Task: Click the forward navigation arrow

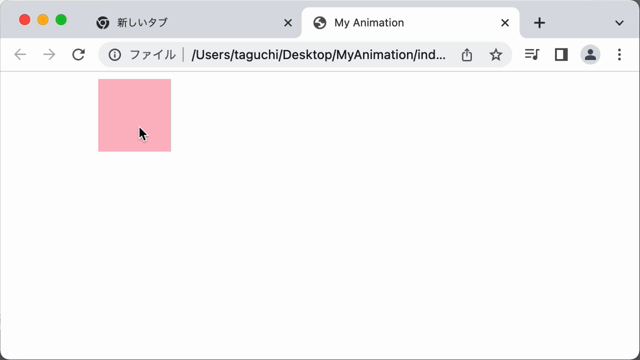Action: click(x=49, y=54)
